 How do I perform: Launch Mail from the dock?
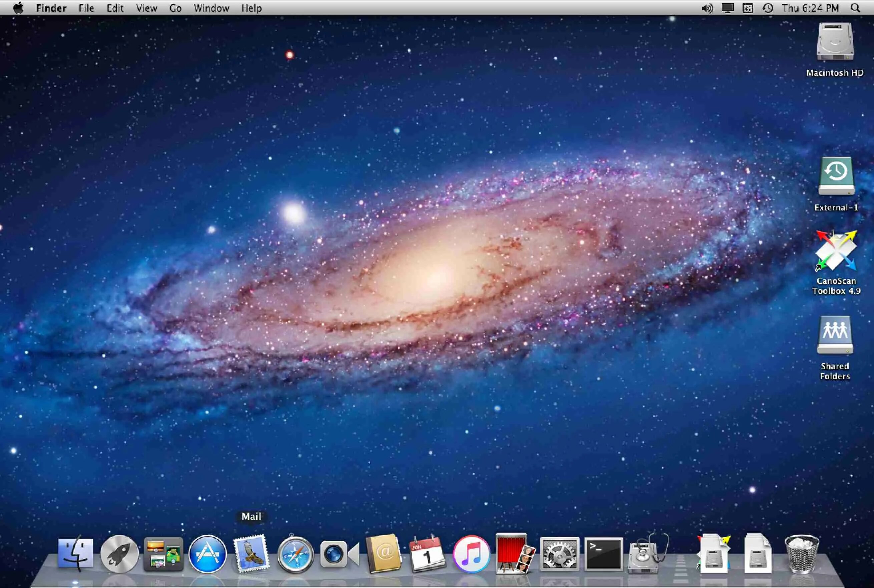coord(251,554)
